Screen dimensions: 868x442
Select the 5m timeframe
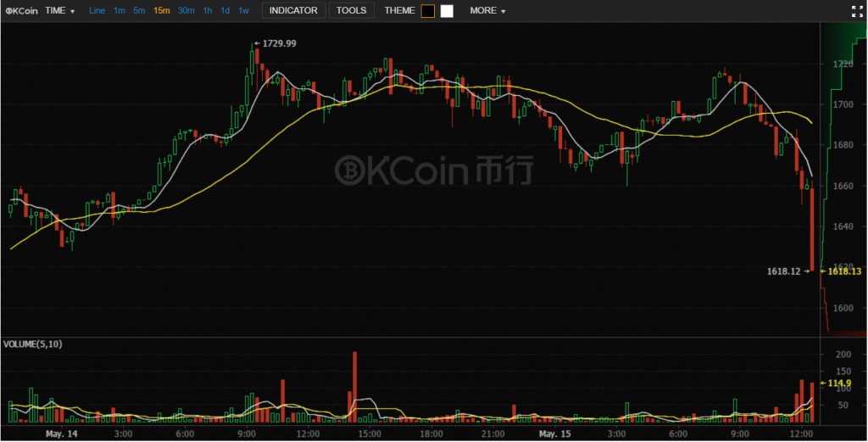139,10
